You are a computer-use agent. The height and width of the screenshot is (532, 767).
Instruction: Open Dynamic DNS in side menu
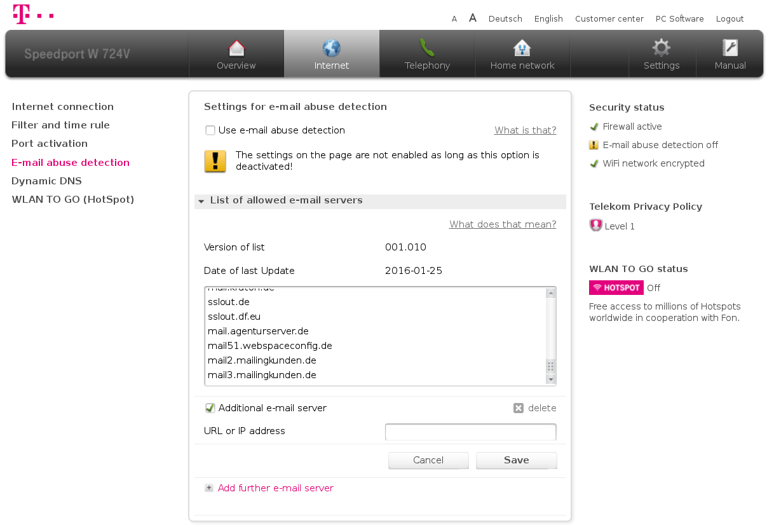[46, 181]
